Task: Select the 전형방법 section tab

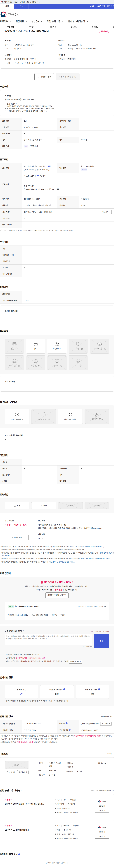Action: click(x=95, y=27)
